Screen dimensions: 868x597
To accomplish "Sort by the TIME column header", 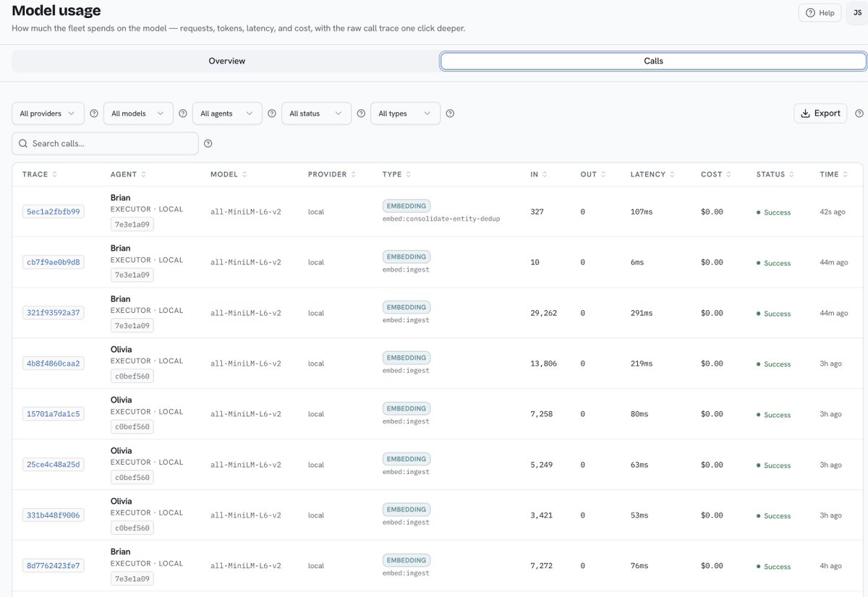I will click(x=834, y=174).
